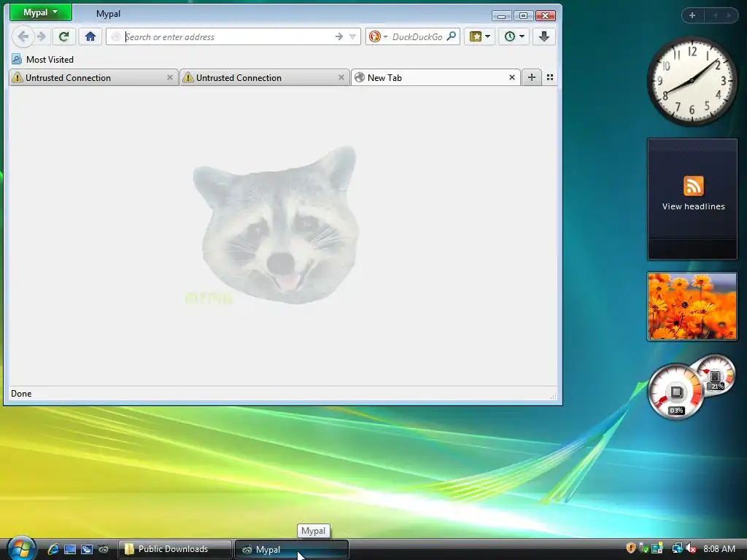
Task: Open the Home page
Action: [90, 36]
